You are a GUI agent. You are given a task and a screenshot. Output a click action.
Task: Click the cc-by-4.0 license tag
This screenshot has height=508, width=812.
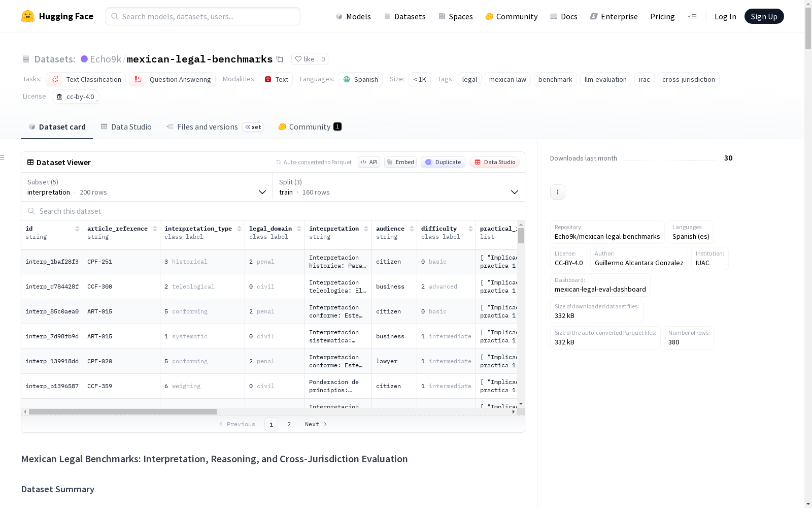(x=76, y=97)
